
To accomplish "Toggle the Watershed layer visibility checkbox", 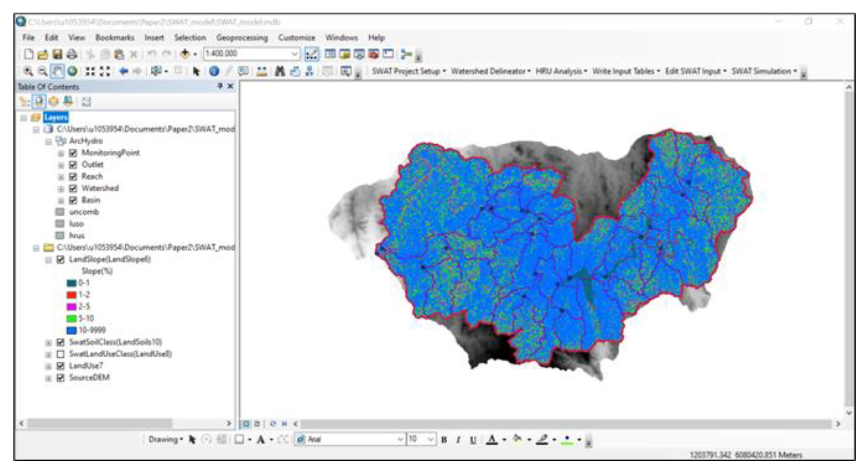I will [73, 188].
